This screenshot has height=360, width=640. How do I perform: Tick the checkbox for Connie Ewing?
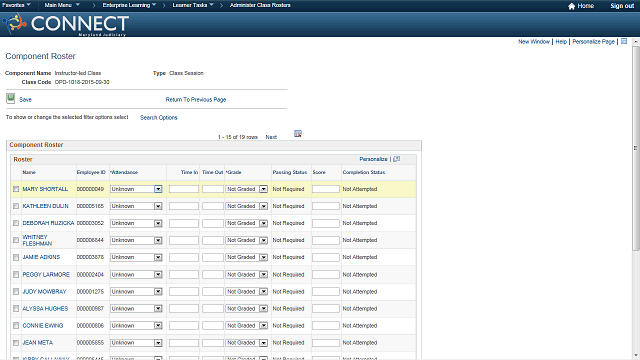coord(16,326)
